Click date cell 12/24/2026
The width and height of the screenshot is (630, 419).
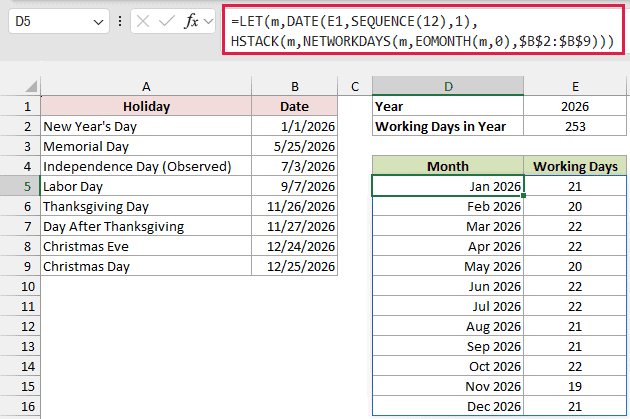[x=295, y=246]
